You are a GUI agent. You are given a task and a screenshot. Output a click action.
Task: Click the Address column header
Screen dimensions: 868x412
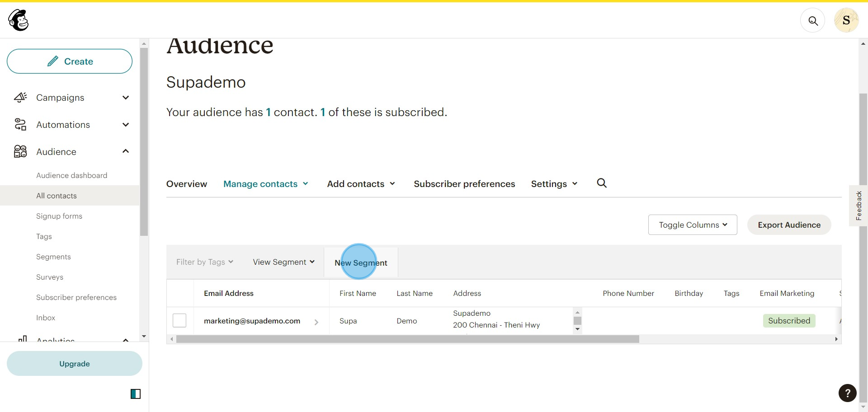[467, 293]
